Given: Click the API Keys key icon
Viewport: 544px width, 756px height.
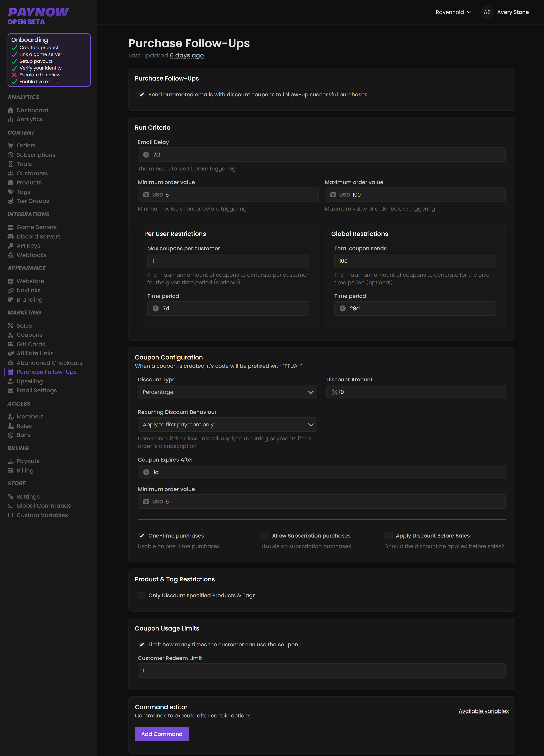Looking at the screenshot, I should click(x=11, y=246).
